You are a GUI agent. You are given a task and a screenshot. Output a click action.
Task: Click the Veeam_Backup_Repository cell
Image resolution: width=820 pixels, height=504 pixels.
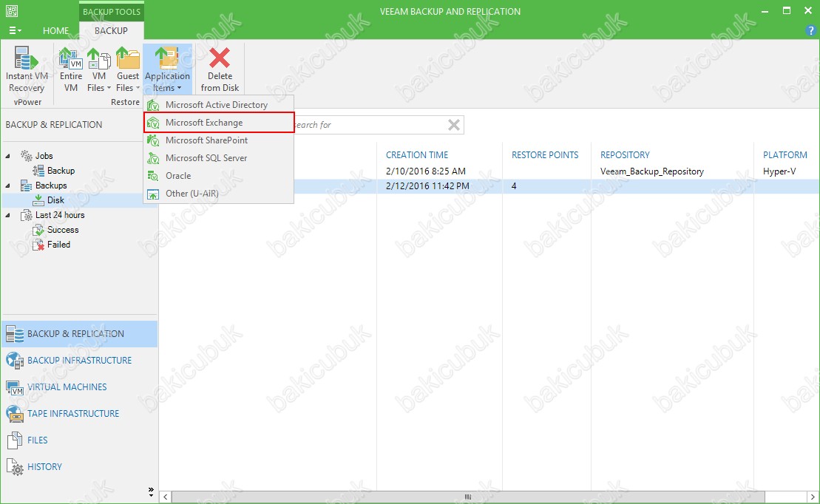point(652,171)
